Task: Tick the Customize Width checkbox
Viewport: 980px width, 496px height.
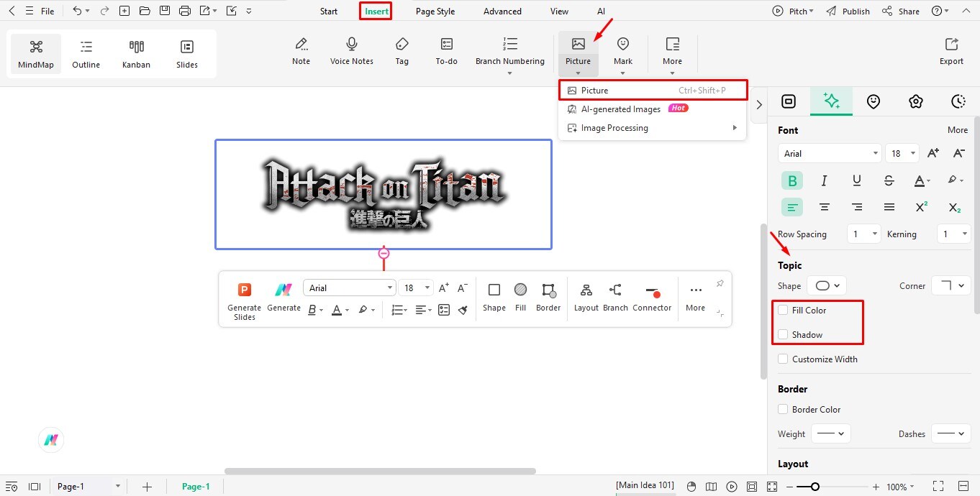Action: (783, 359)
